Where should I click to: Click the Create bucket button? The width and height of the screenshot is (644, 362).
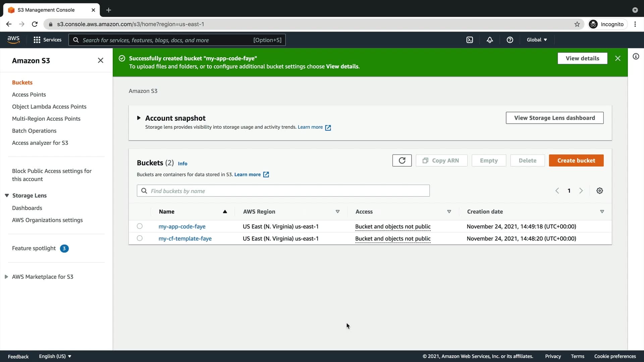(x=576, y=161)
